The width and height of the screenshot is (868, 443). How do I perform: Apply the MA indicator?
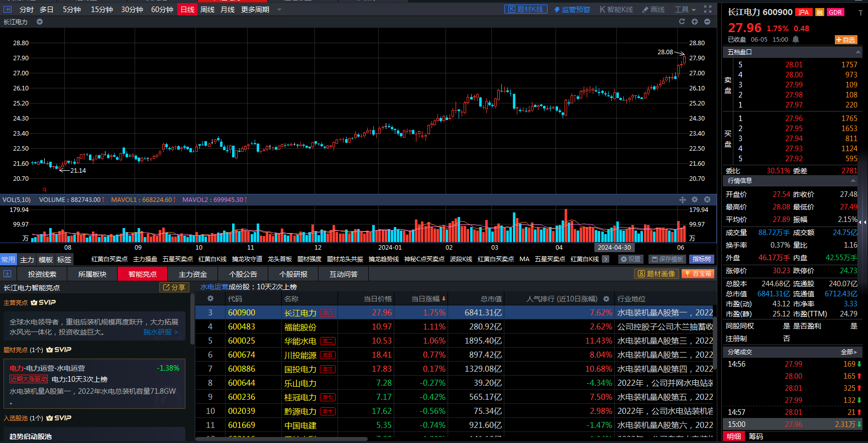(524, 259)
